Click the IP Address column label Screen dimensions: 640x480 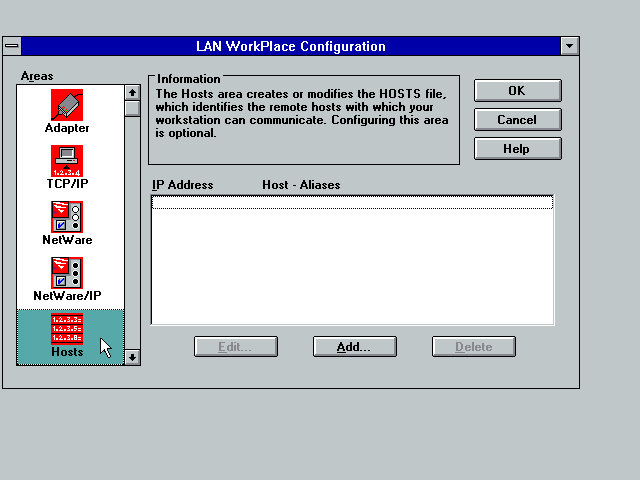pyautogui.click(x=182, y=185)
